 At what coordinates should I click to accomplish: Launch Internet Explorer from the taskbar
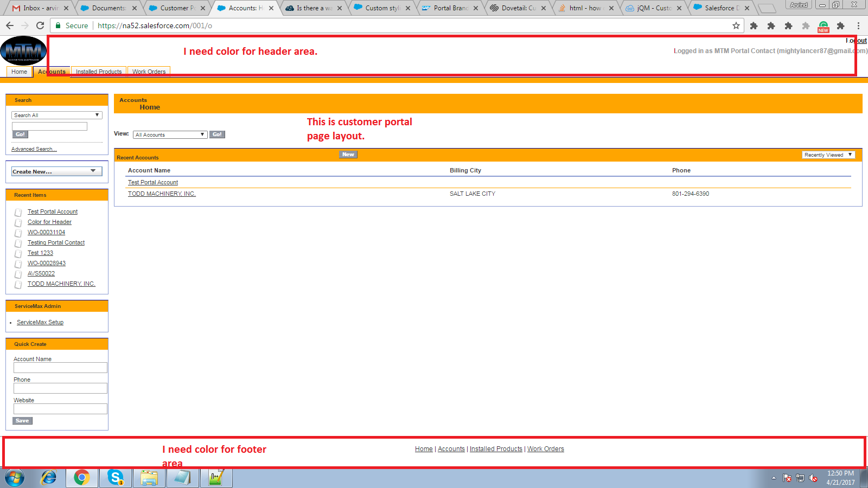click(49, 478)
